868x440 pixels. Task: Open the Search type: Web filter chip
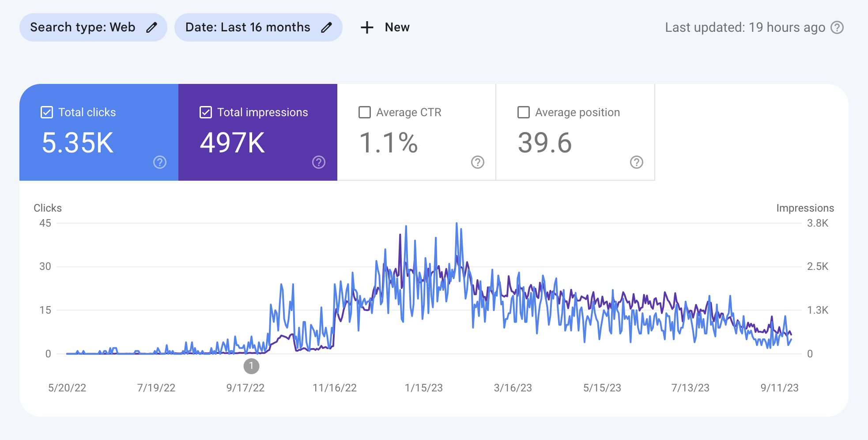pos(83,27)
